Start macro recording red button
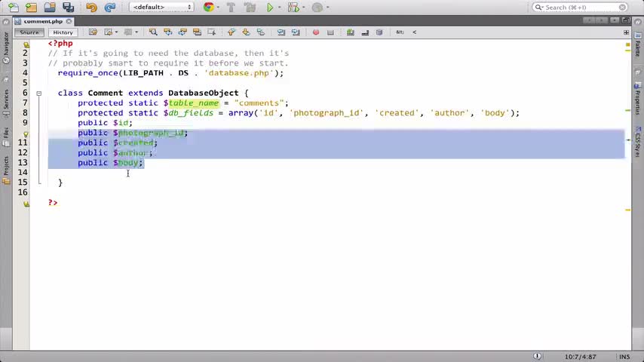This screenshot has width=644, height=362. tap(316, 32)
